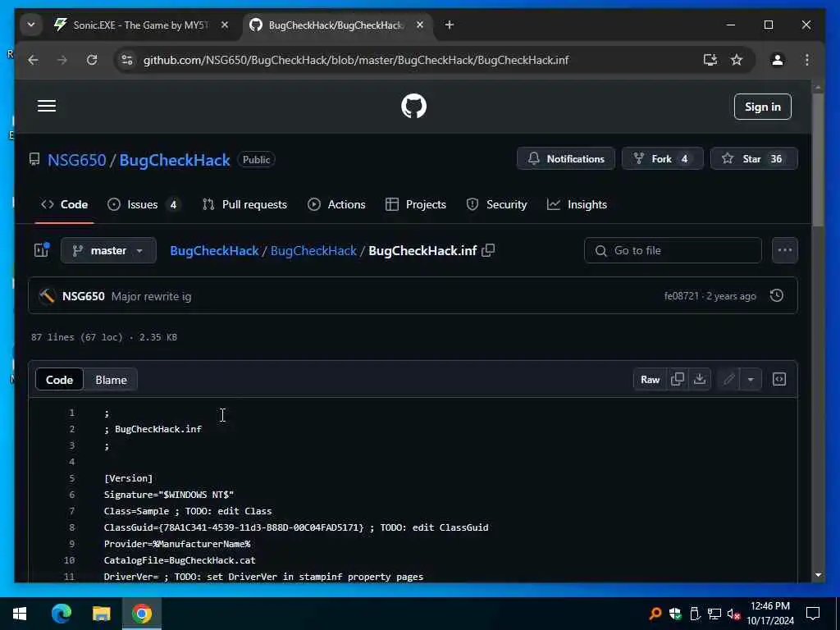
Task: Open commit fe08721 link
Action: tap(682, 296)
